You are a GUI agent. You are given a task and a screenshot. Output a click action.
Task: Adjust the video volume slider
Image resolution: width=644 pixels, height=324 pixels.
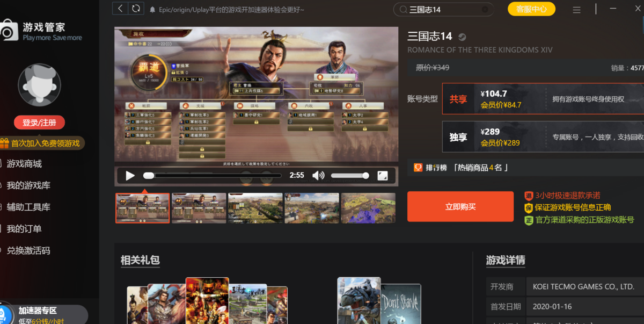(x=349, y=176)
